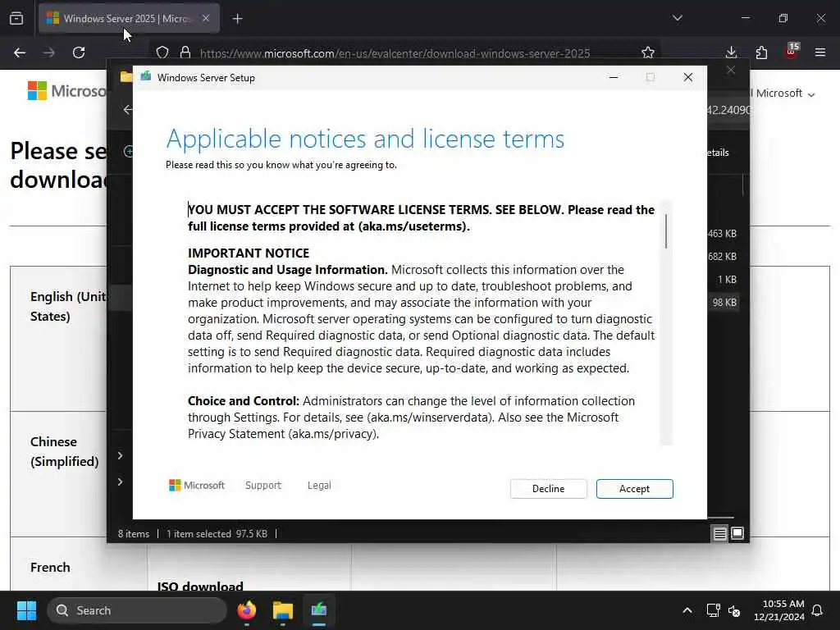Open the extension with 15 badge

[792, 51]
